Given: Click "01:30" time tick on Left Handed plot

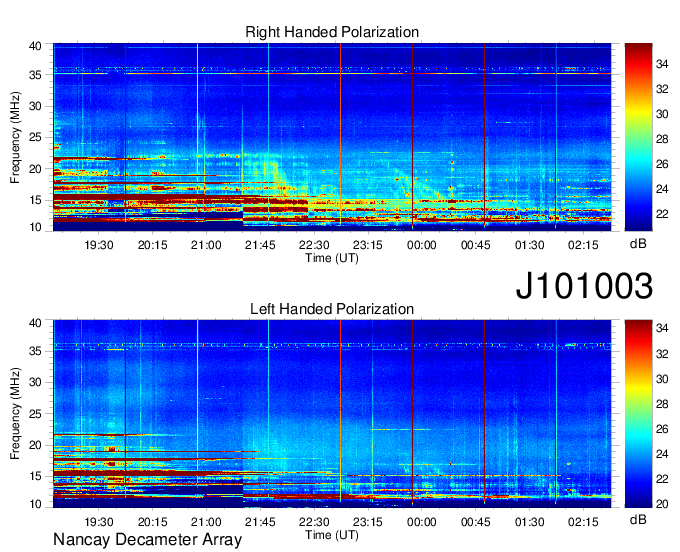Looking at the screenshot, I should click(x=530, y=522).
